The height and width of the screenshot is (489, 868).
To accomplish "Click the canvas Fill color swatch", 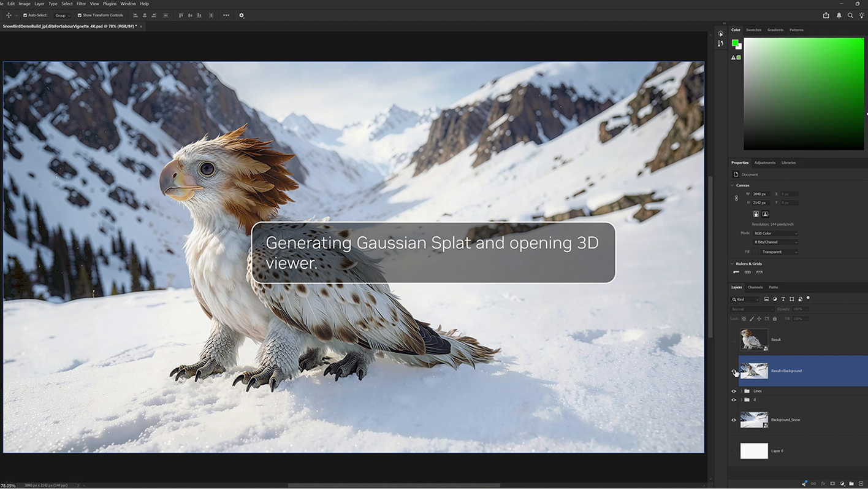I will pos(756,252).
